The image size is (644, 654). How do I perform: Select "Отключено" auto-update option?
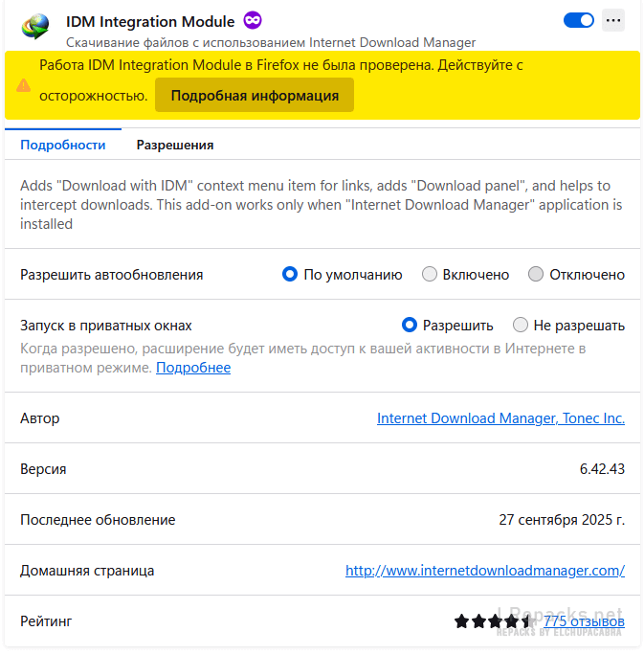pyautogui.click(x=536, y=275)
